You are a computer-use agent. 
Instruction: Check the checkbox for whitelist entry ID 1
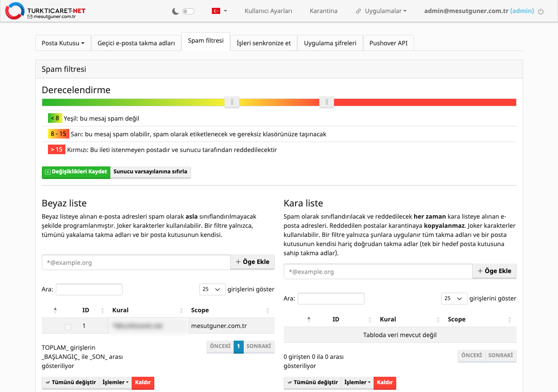[x=68, y=327]
